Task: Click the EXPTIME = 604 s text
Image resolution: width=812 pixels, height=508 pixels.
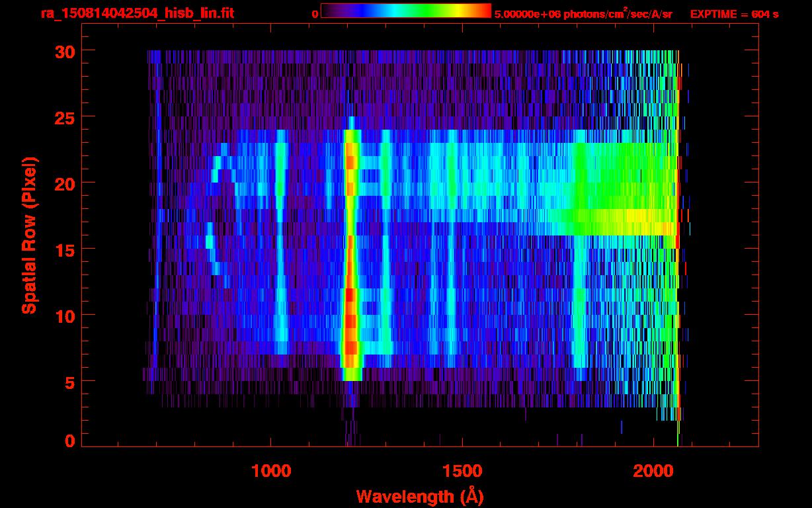Action: 734,14
